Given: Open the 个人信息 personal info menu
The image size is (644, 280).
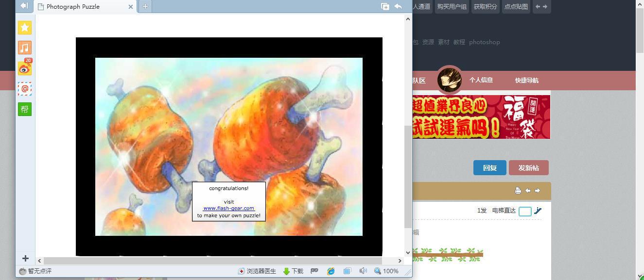Looking at the screenshot, I should 481,80.
